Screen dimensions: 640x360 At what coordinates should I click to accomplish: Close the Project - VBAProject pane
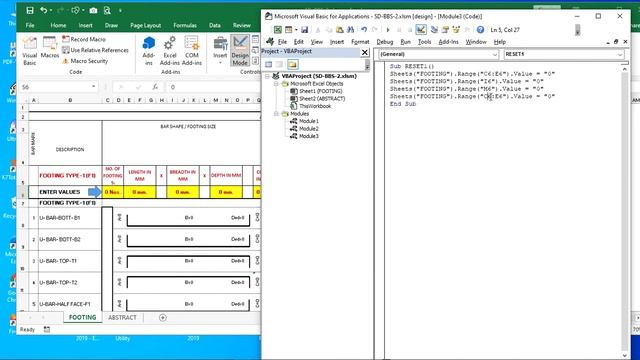point(365,52)
